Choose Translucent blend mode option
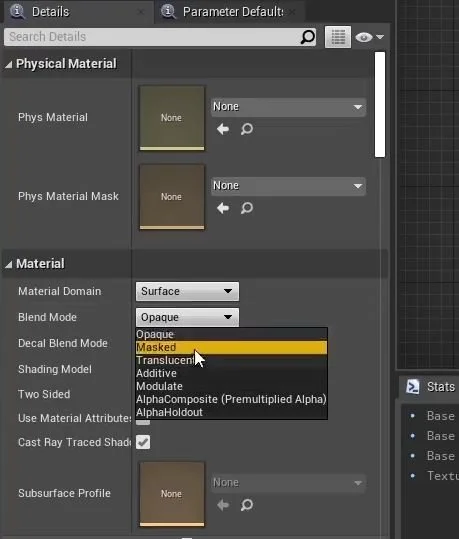Image resolution: width=459 pixels, height=539 pixels. point(231,360)
